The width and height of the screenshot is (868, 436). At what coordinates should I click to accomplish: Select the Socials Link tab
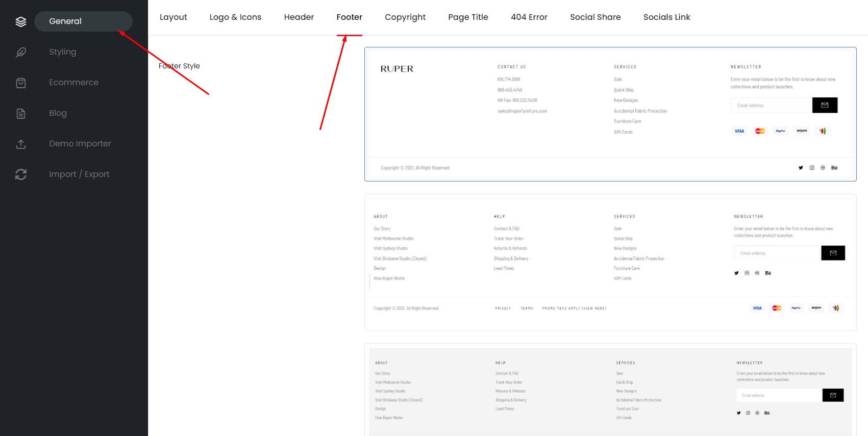point(667,17)
